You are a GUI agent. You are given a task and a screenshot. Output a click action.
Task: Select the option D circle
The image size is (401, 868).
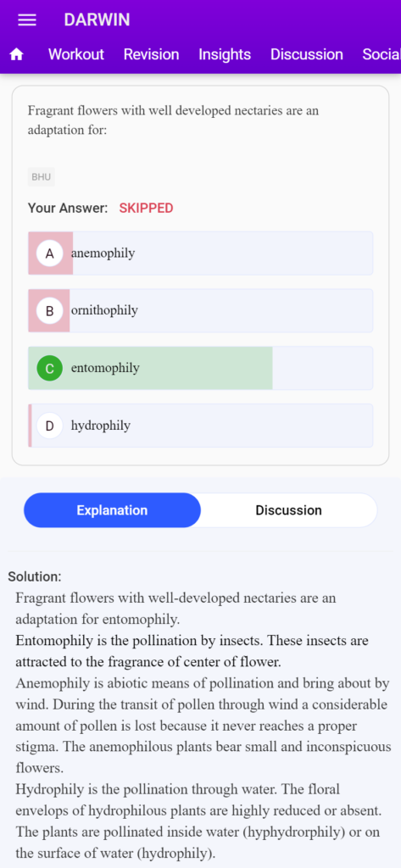point(50,426)
